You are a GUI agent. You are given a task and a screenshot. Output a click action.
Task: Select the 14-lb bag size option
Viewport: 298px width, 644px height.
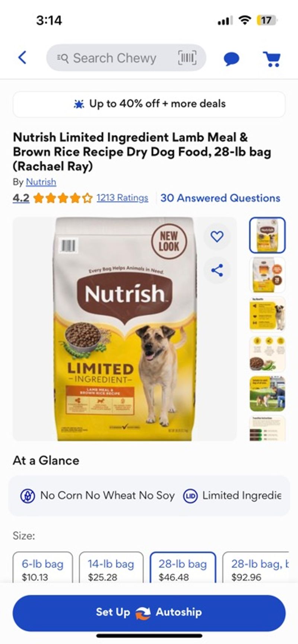coord(111,569)
